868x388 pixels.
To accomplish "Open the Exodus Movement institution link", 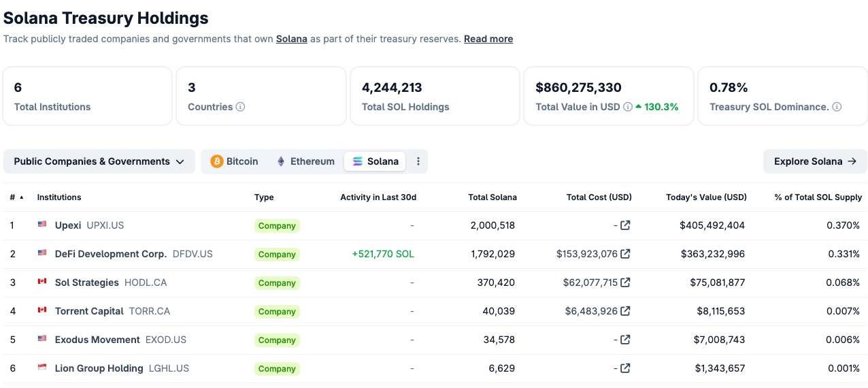I will tap(97, 340).
